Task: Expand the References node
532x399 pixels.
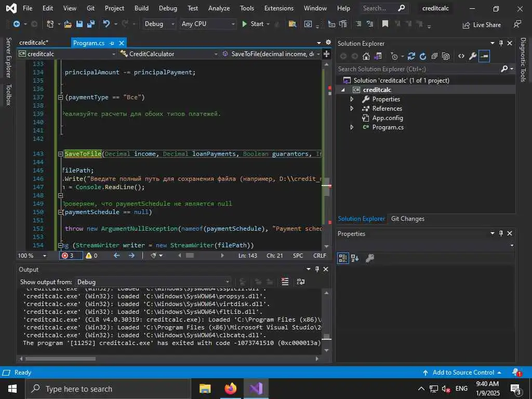Action: (352, 109)
